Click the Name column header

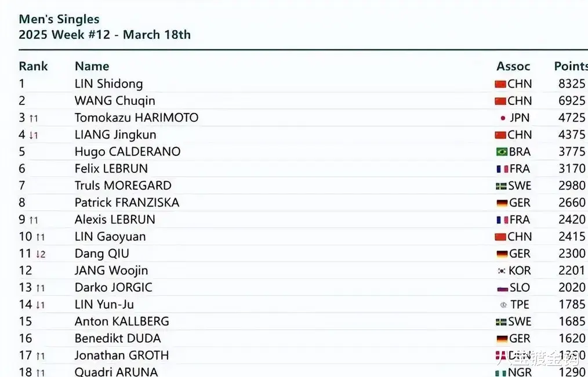pyautogui.click(x=92, y=66)
